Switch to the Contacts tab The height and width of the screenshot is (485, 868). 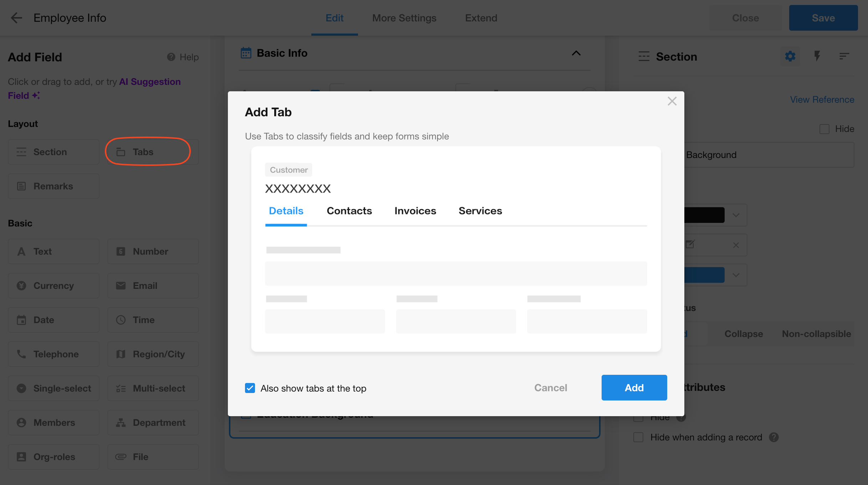[x=349, y=211]
